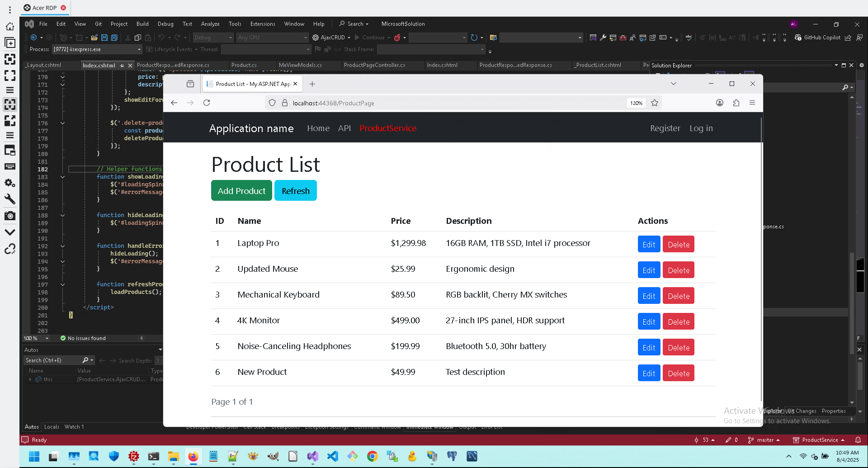This screenshot has width=868, height=468.
Task: Click the tracking protection shield icon
Action: coord(272,103)
